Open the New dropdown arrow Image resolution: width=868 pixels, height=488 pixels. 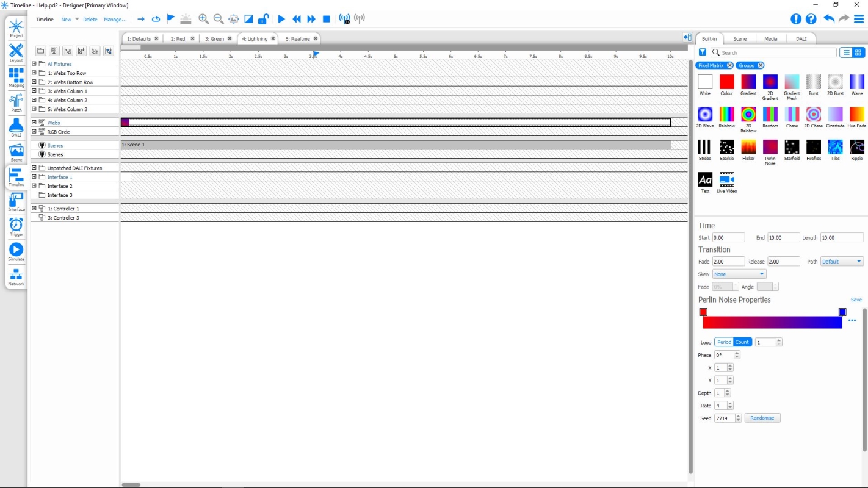click(x=77, y=19)
